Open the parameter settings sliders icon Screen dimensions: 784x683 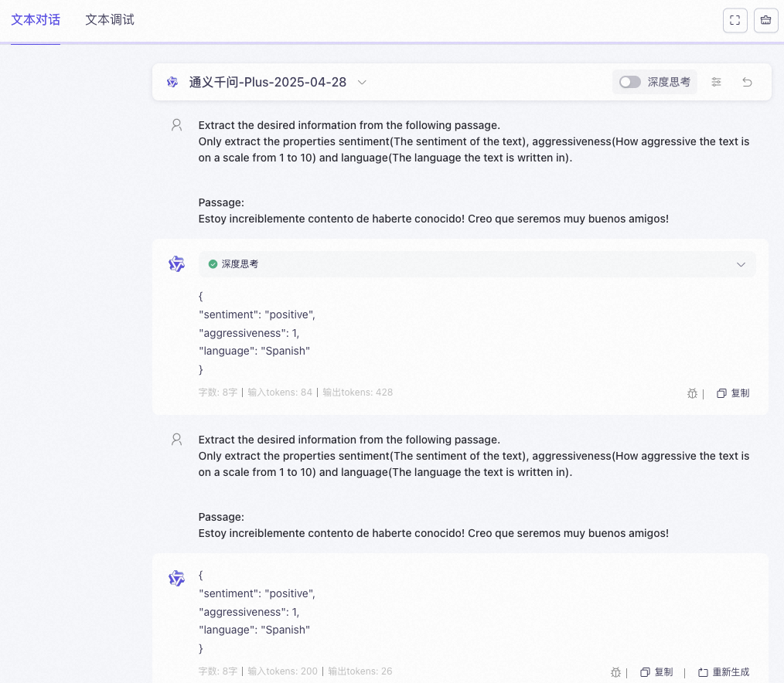click(716, 82)
